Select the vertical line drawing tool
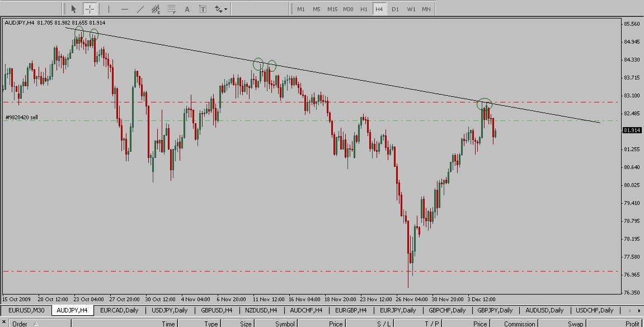Screen dimensions: 644x327 click(109, 9)
